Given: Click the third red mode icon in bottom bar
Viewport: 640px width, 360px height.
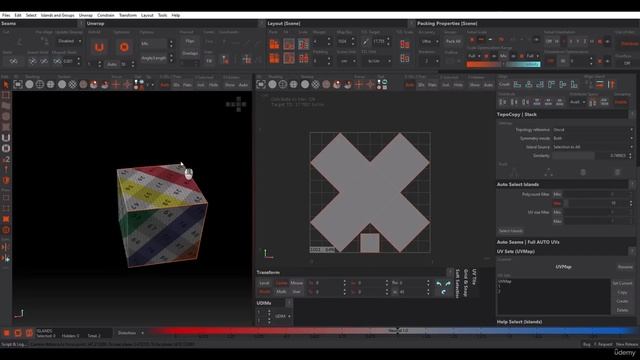Looking at the screenshot, I should [x=29, y=333].
